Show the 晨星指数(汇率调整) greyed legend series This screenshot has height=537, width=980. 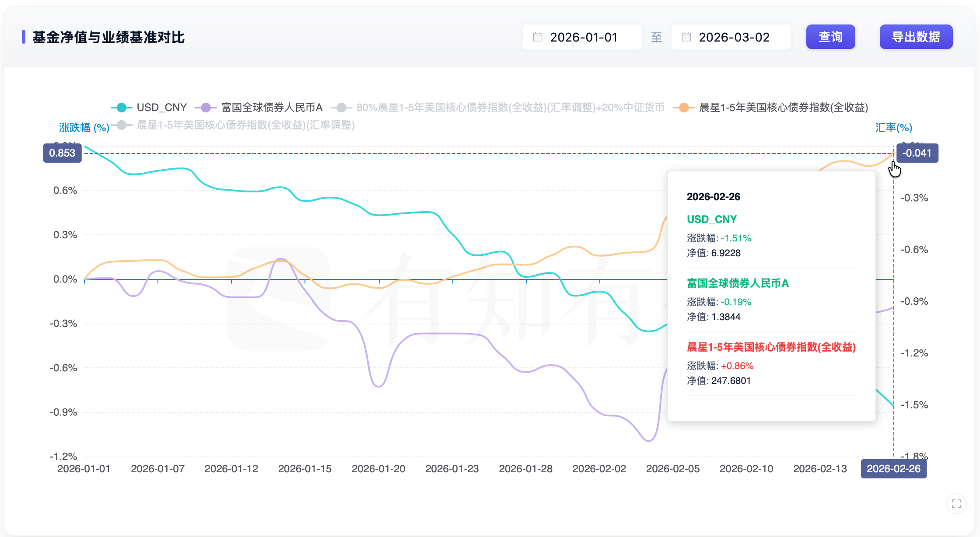click(245, 125)
